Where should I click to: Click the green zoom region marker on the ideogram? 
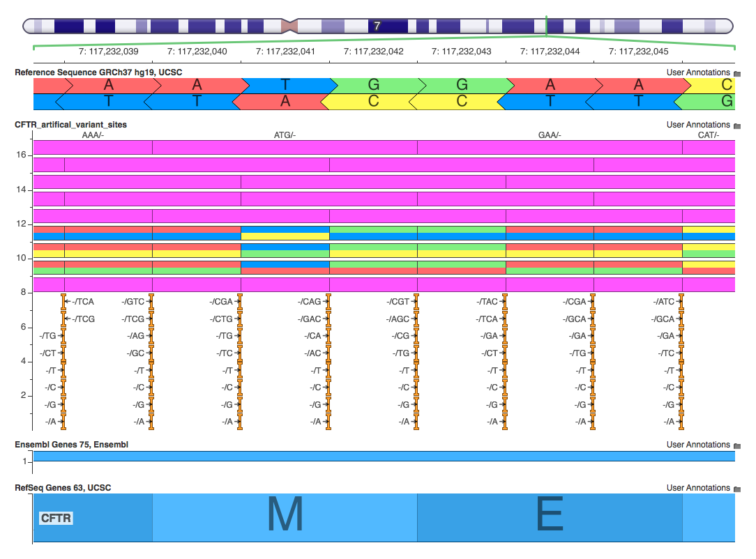(x=547, y=26)
